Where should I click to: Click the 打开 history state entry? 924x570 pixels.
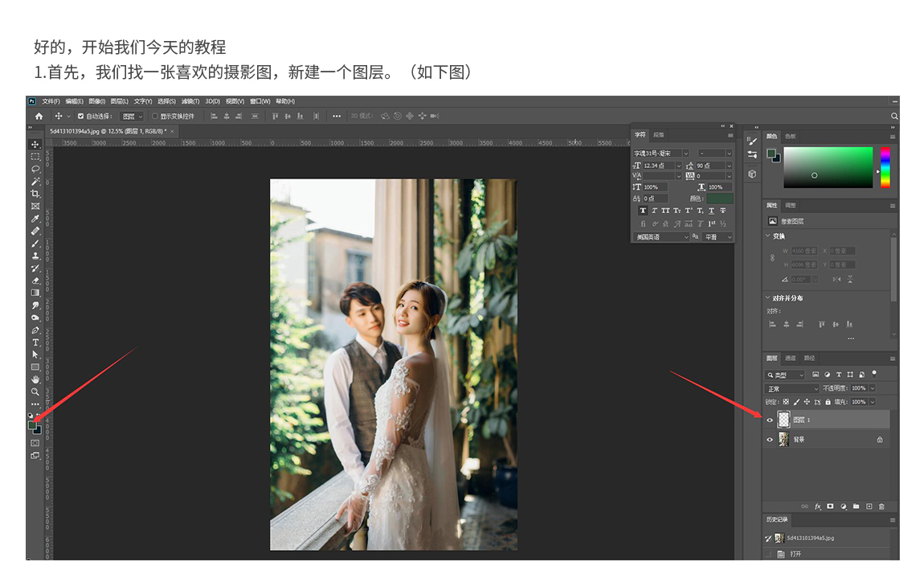click(x=795, y=554)
